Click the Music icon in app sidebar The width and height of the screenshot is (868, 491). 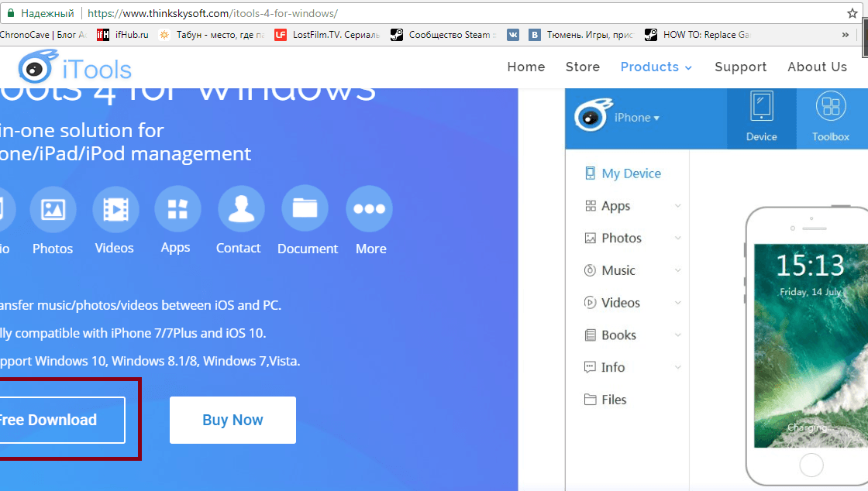(590, 270)
